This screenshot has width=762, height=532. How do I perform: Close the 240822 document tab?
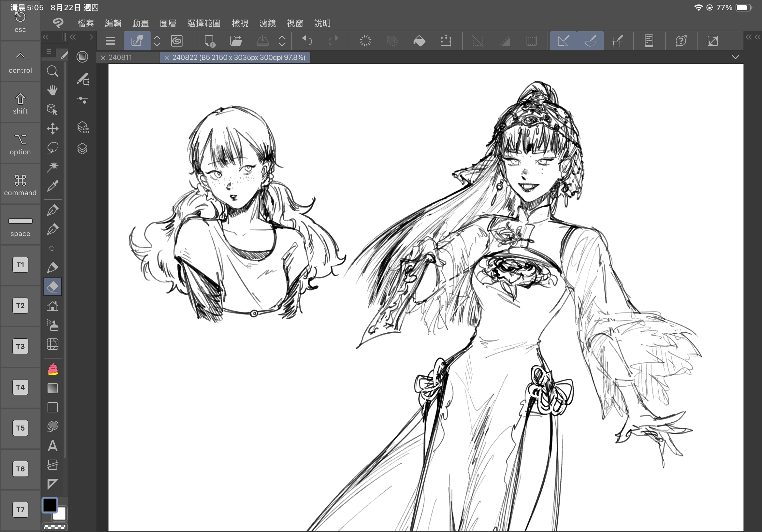tap(167, 58)
